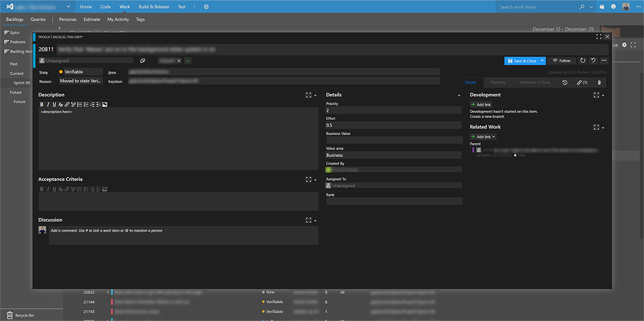Screen dimensions: 644x321
Task: Insert bulleted list in Description toolbar
Action: 80,105
